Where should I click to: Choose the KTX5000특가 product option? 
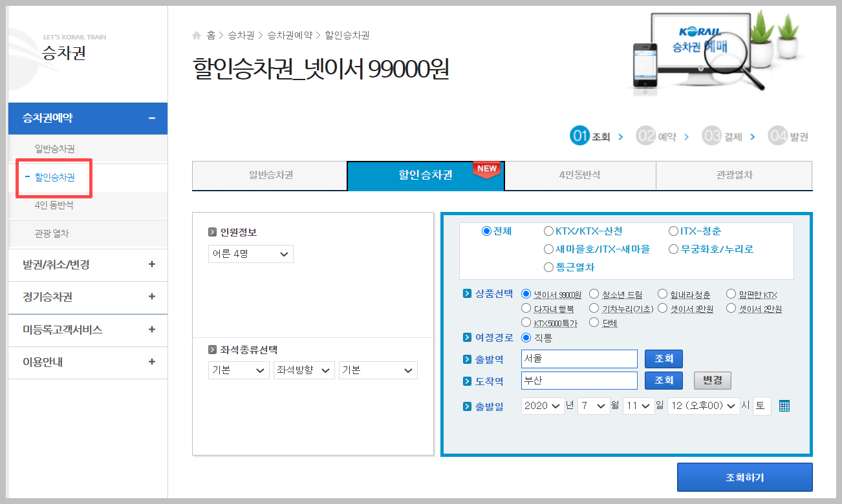(x=526, y=322)
